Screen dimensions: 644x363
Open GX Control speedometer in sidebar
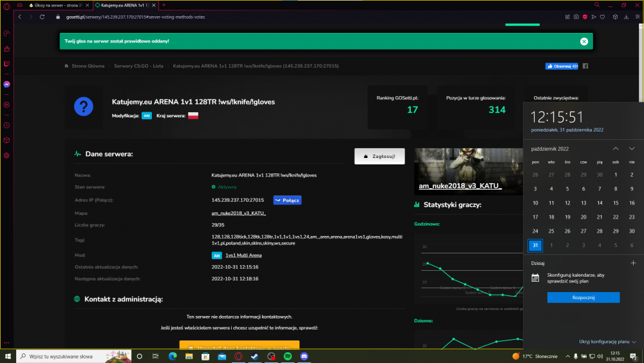tap(6, 34)
